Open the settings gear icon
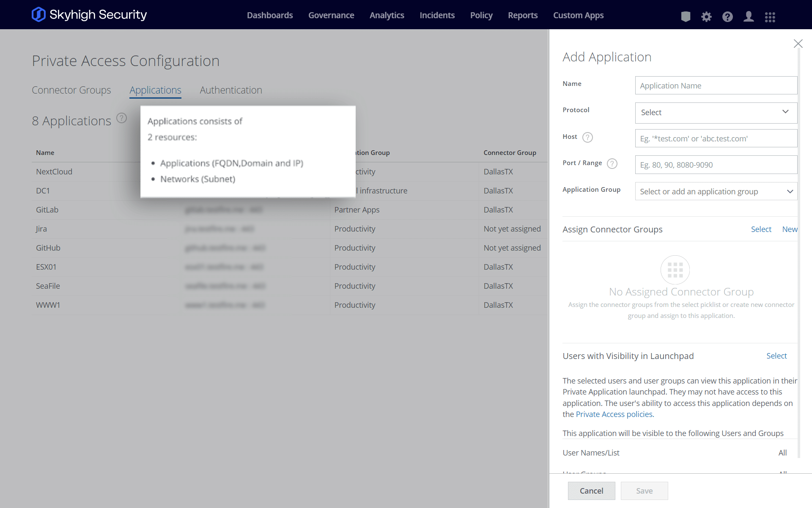The width and height of the screenshot is (812, 508). coord(706,17)
